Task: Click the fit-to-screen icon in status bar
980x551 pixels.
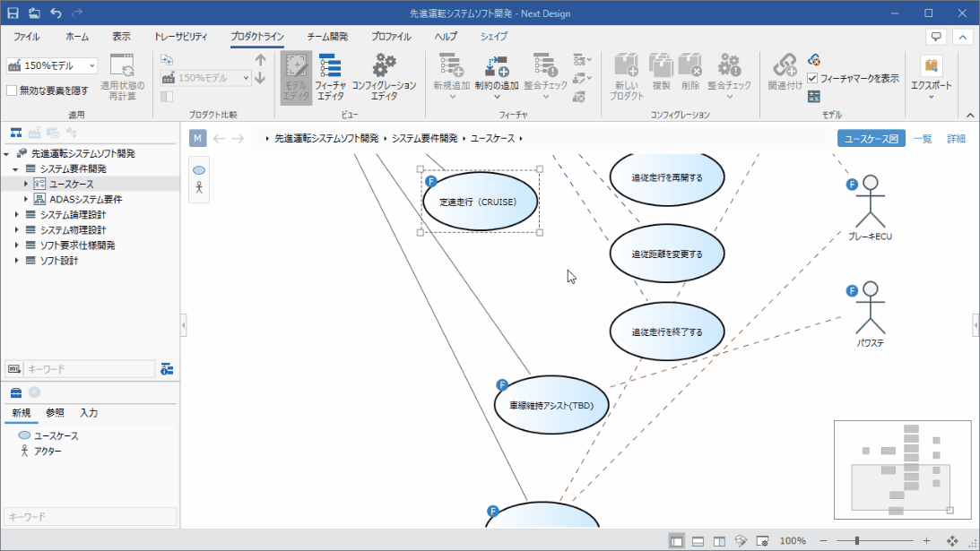Action: [x=952, y=541]
